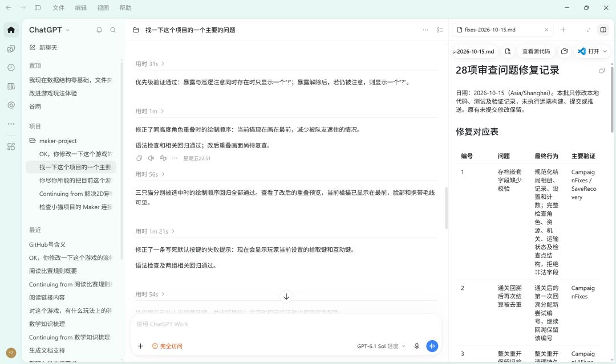Image resolution: width=616 pixels, height=364 pixels.
Task: Open the conversation's more options in chat header
Action: [425, 30]
